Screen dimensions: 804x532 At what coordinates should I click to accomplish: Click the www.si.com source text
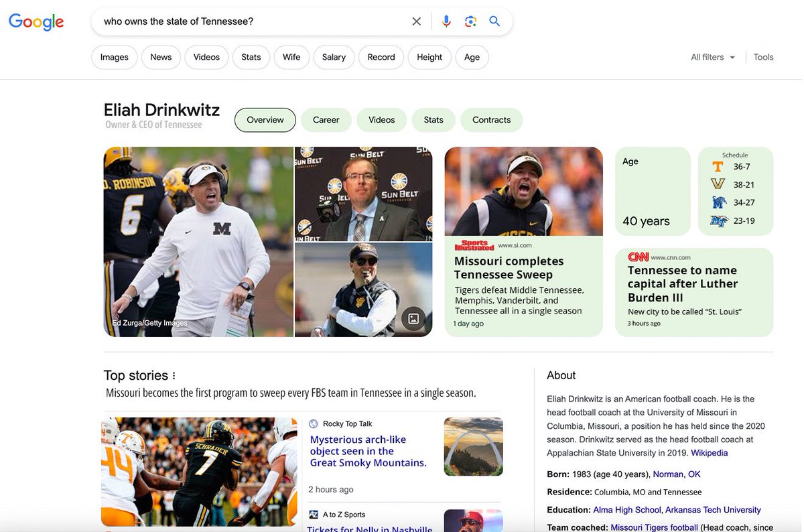point(515,245)
